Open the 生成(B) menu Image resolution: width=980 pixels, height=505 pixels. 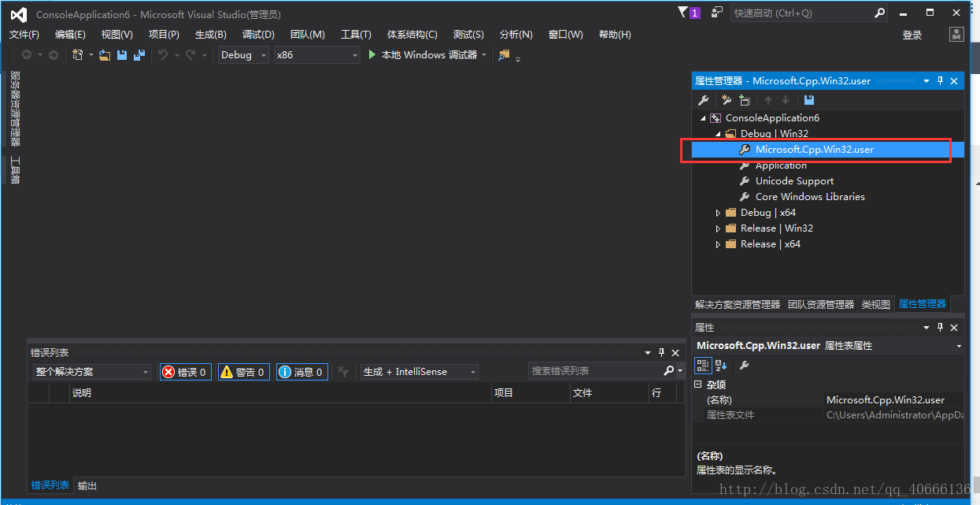[211, 35]
